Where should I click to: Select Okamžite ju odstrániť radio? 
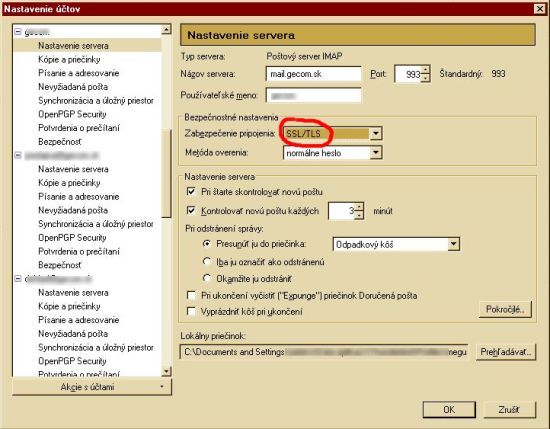[x=207, y=279]
